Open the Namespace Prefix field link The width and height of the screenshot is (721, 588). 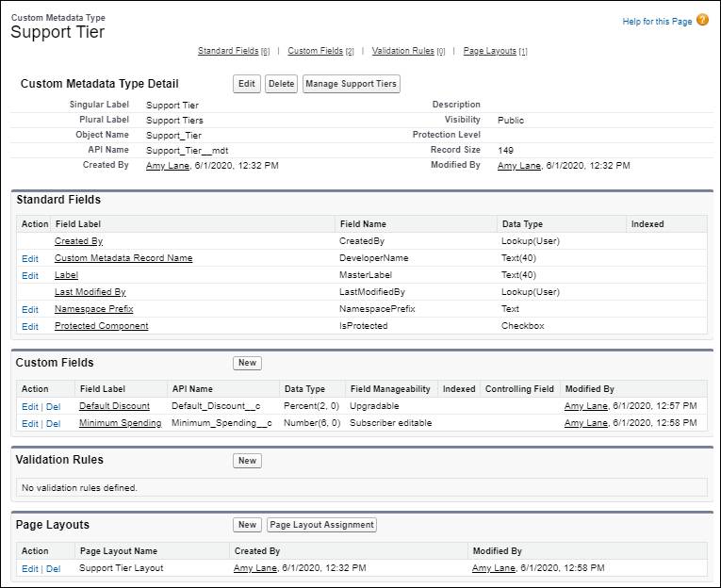(x=94, y=309)
